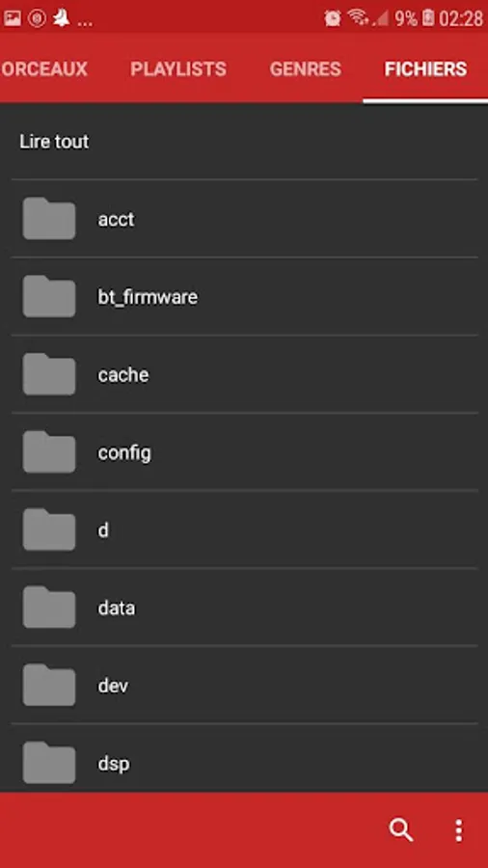This screenshot has width=488, height=868.
Task: Tap the alarm icon in status bar
Action: pos(333,18)
